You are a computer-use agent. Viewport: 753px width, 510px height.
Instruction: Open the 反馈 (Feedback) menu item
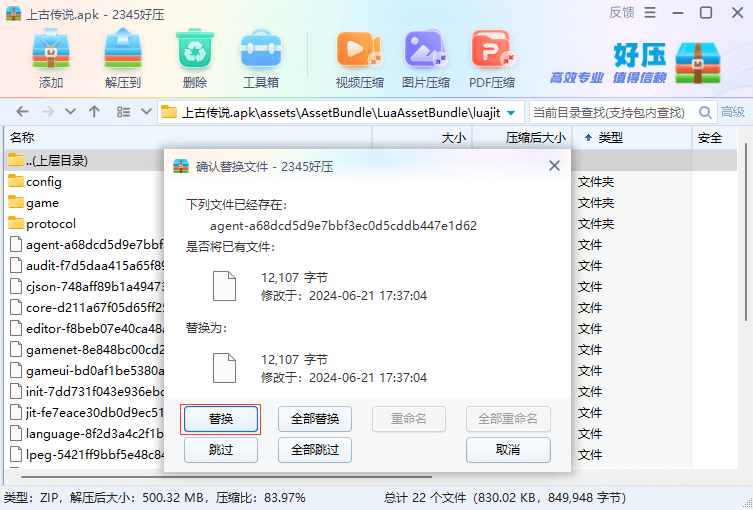(x=621, y=13)
